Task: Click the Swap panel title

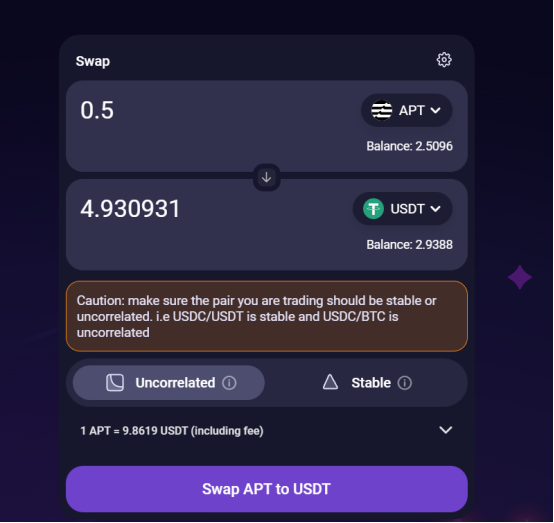Action: (93, 61)
